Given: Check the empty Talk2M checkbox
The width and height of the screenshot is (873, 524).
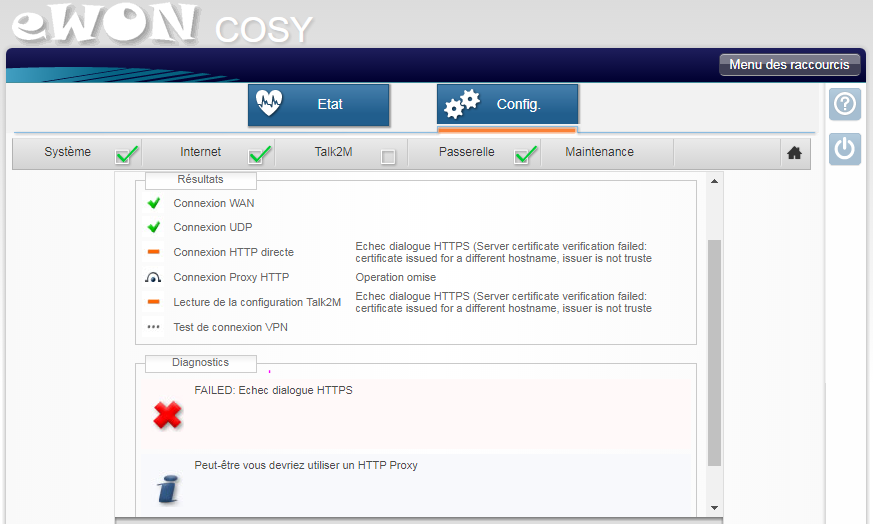Looking at the screenshot, I should coord(388,156).
